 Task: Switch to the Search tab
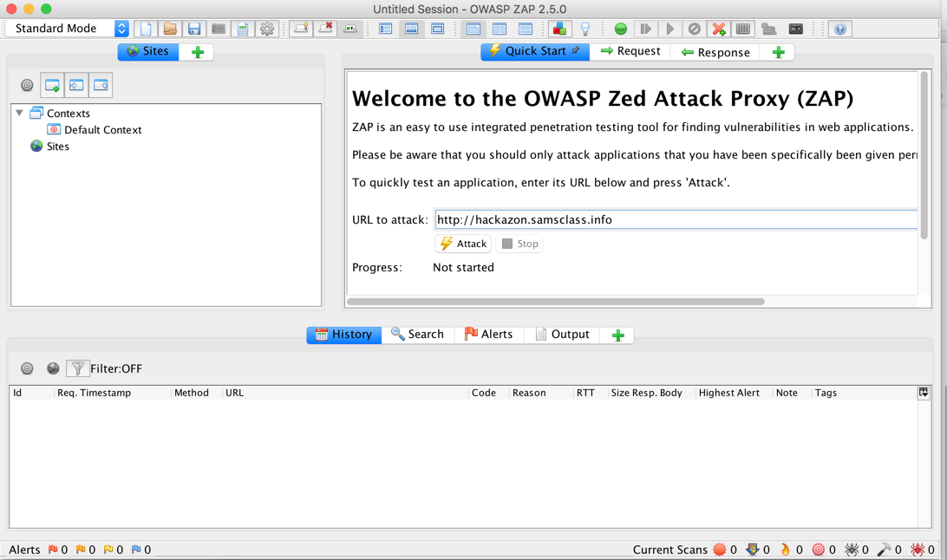[417, 335]
